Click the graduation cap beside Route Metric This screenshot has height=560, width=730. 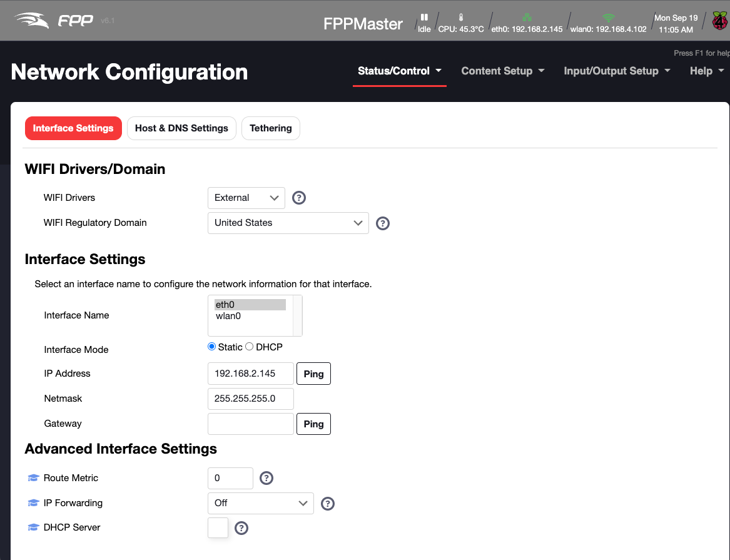click(33, 477)
